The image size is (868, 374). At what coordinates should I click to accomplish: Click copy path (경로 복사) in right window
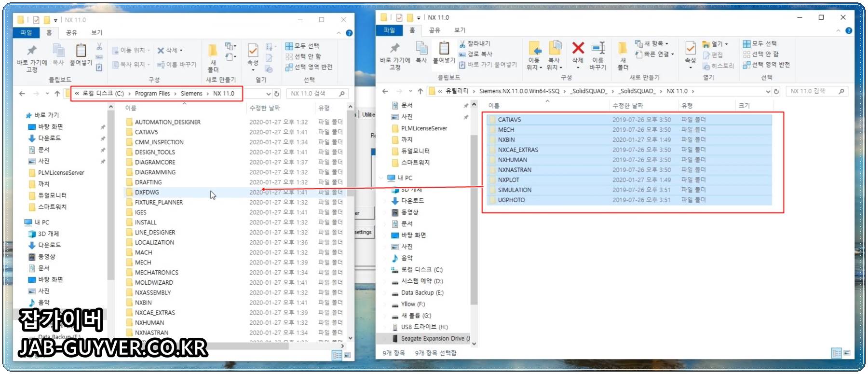point(475,54)
